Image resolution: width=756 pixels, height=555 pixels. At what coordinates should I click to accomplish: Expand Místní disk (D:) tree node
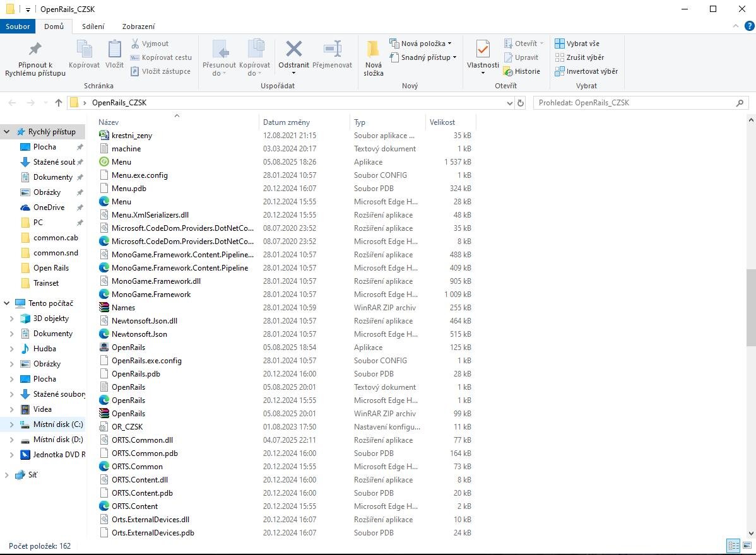click(x=12, y=440)
